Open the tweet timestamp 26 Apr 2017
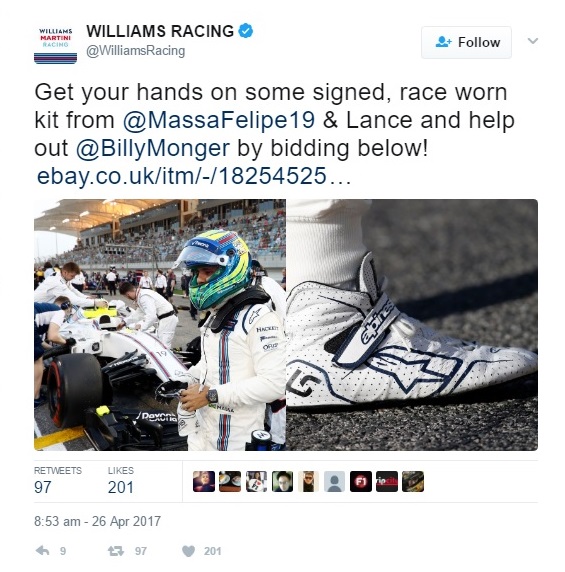The image size is (565, 572). pos(97,521)
